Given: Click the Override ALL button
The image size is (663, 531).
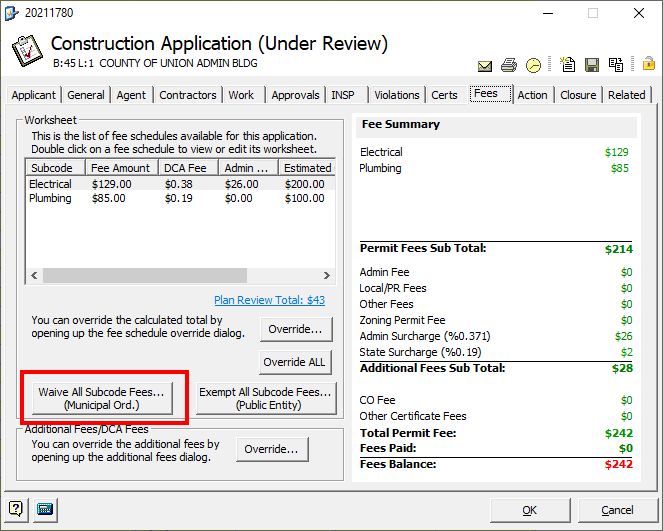Looking at the screenshot, I should pyautogui.click(x=295, y=362).
